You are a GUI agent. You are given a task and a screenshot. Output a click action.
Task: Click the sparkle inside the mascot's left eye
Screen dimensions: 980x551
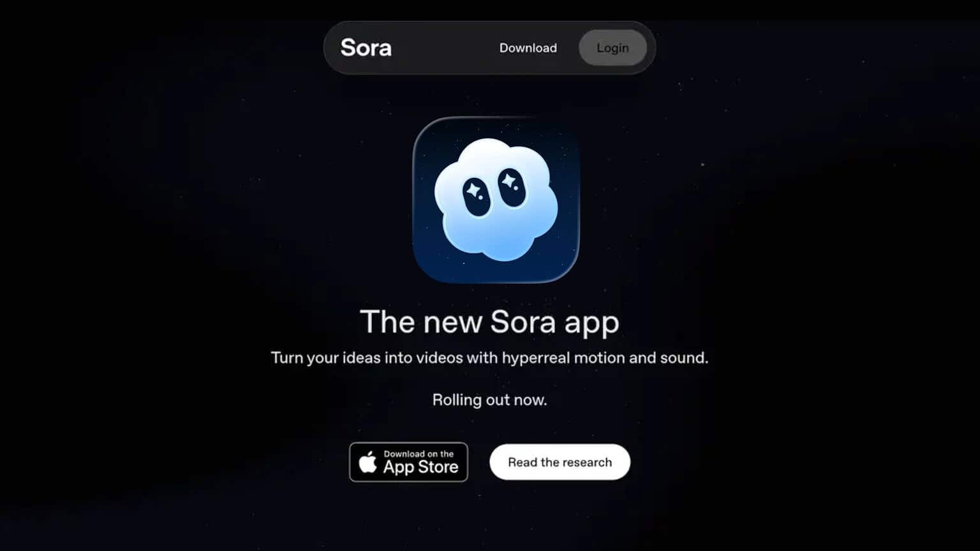click(473, 190)
